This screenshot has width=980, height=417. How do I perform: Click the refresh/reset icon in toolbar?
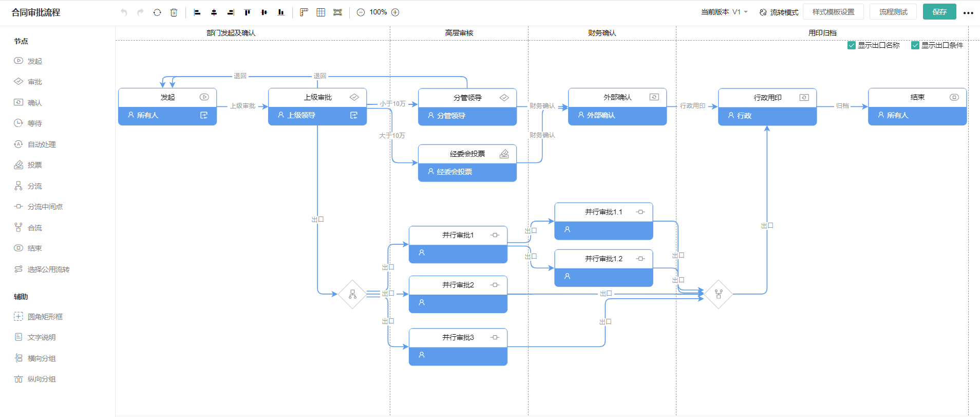(157, 12)
